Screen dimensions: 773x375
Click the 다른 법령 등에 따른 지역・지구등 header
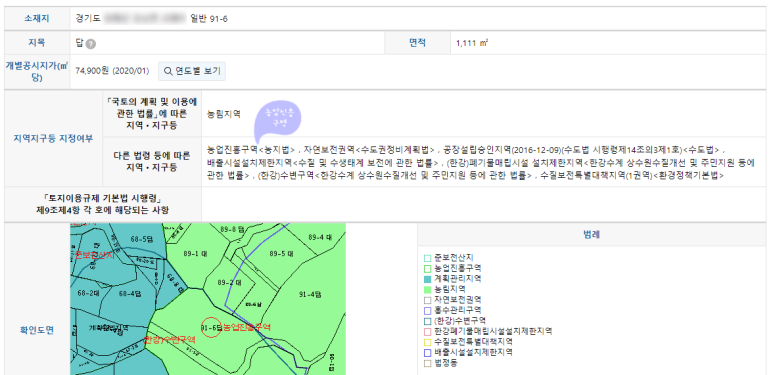152,162
